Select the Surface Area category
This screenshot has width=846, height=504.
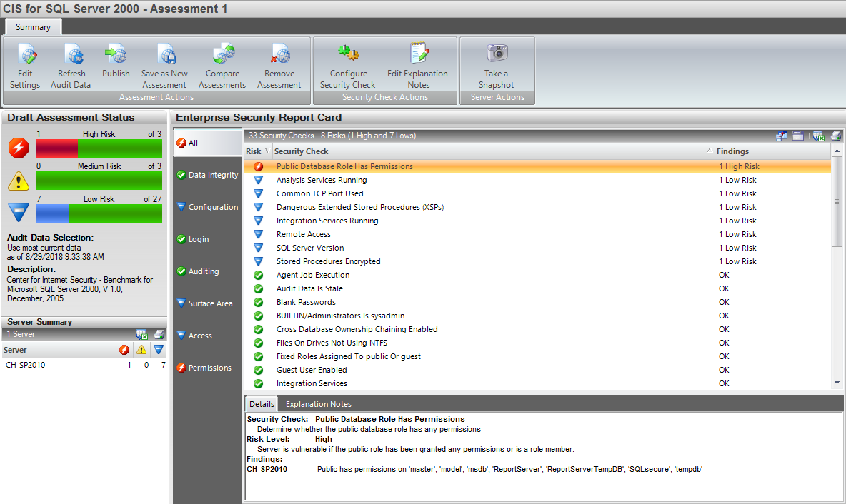pos(208,303)
